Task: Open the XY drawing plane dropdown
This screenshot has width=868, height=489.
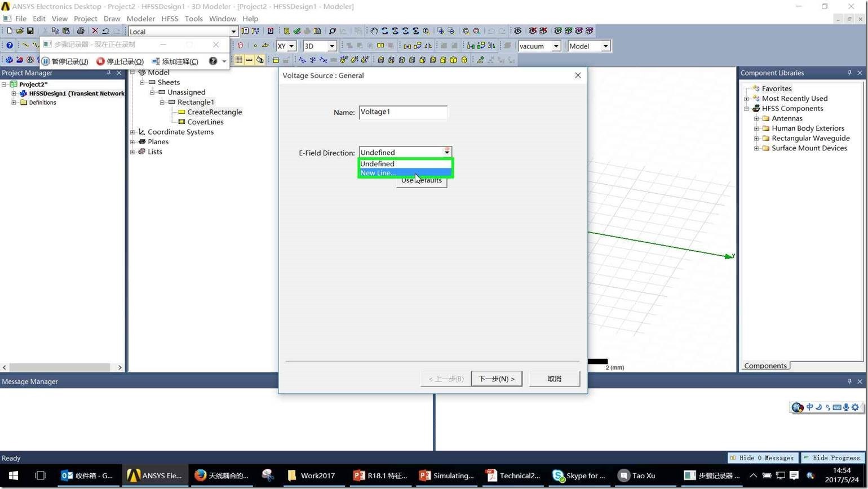Action: click(291, 46)
